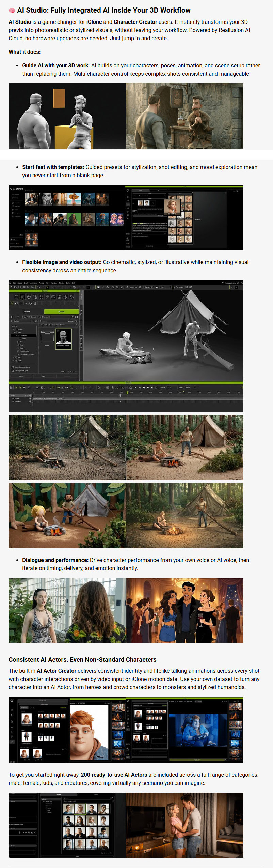The image size is (273, 868).
Task: Select the Actor category icon in Content panel
Action: tap(23, 297)
